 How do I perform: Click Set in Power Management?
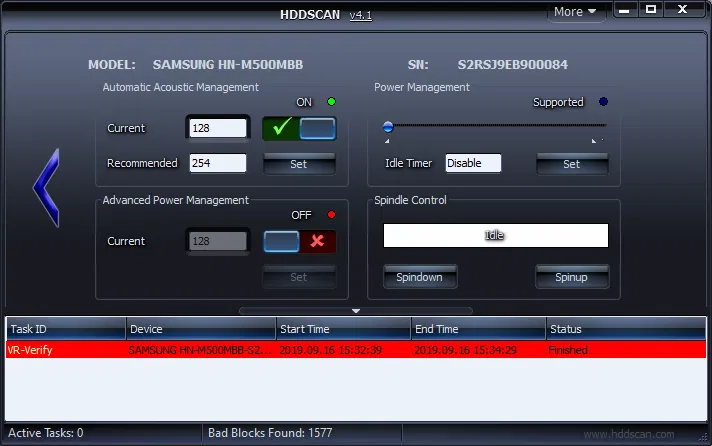click(572, 164)
